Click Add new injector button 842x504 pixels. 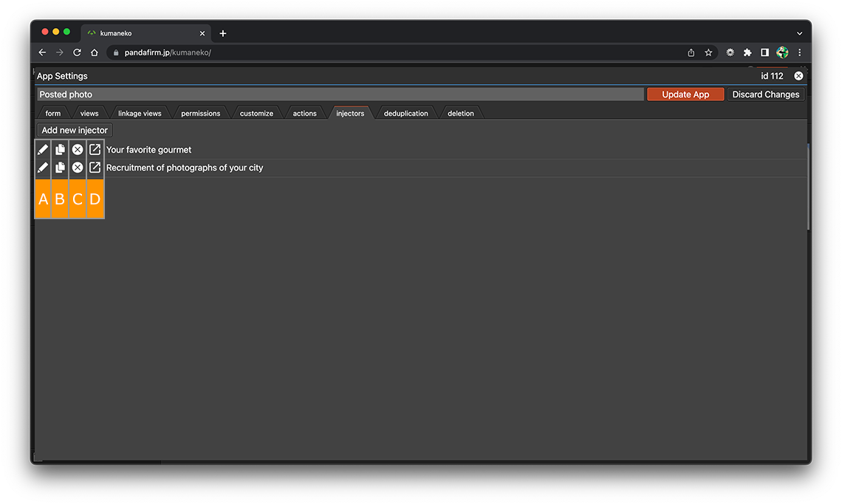click(75, 130)
